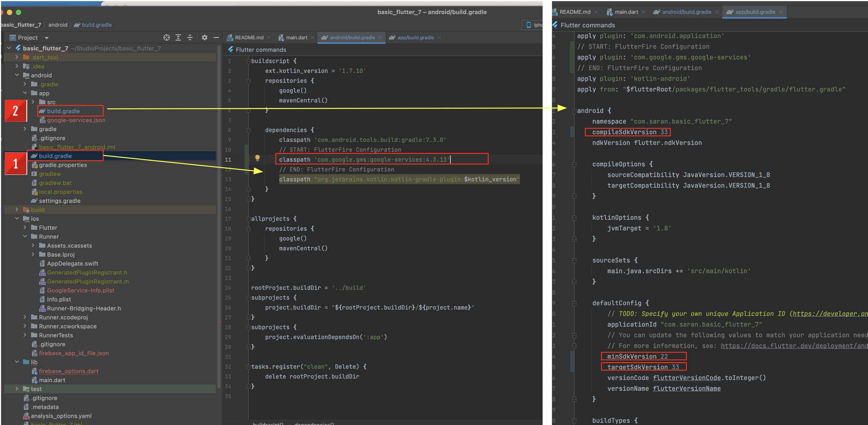
Task: Fold the allprojects block in the gutter
Action: point(248,219)
